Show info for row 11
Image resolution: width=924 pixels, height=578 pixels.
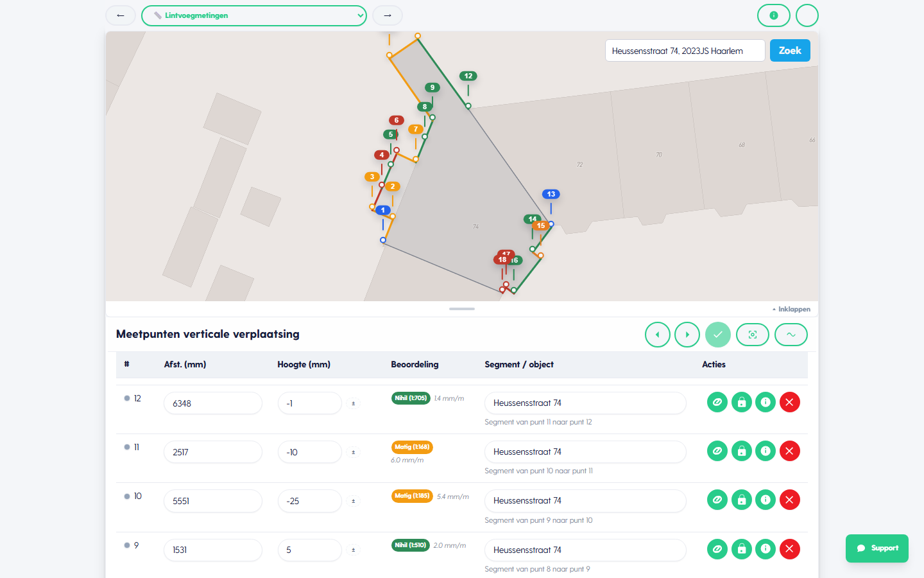766,451
